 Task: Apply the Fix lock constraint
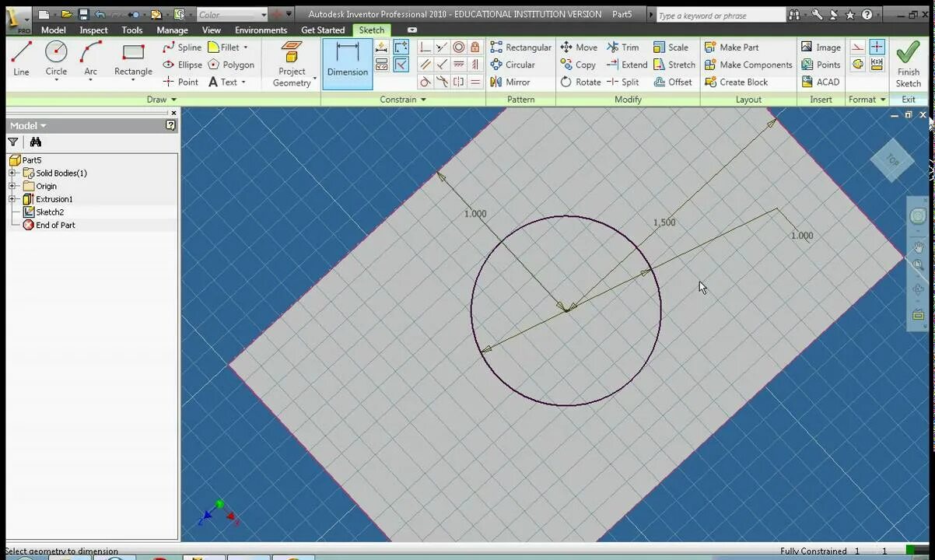coord(475,47)
